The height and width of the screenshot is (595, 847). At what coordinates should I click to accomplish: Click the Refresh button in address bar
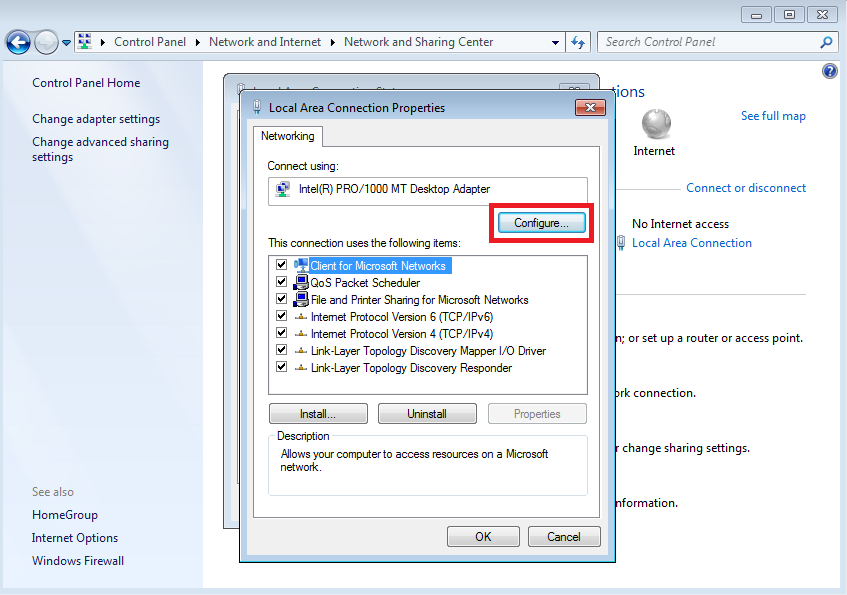[x=578, y=42]
